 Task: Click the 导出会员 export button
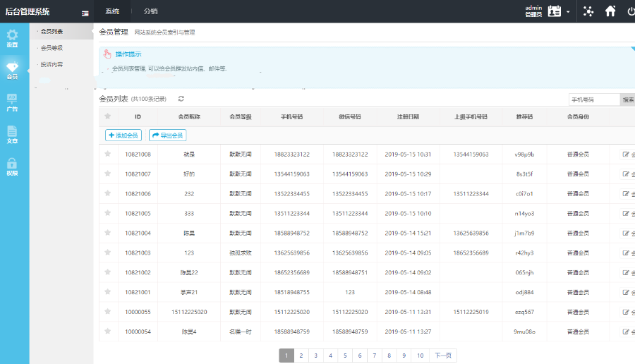point(168,135)
